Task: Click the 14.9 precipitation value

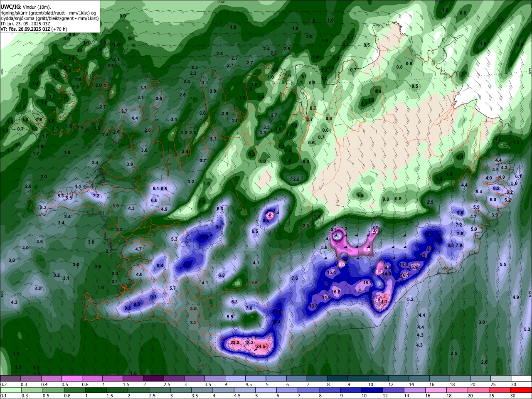Action: (326, 297)
